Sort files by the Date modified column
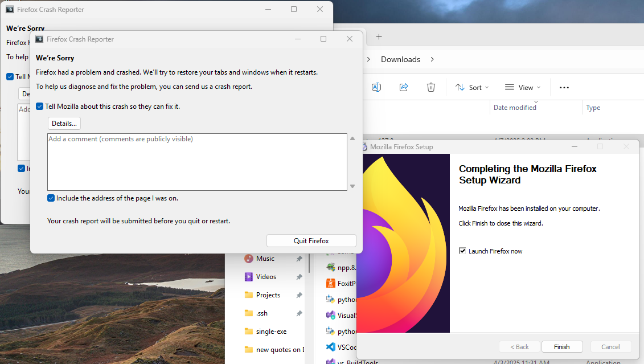Image resolution: width=644 pixels, height=364 pixels. click(x=515, y=108)
